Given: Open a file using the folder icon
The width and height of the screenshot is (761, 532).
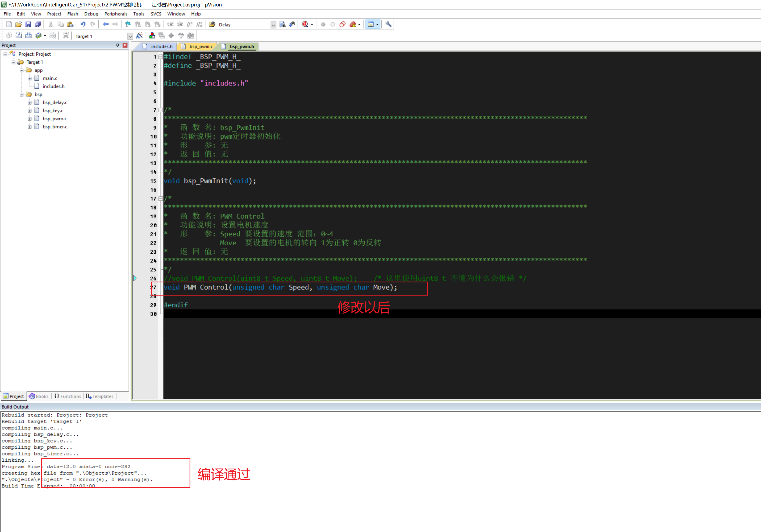Looking at the screenshot, I should click(x=19, y=24).
